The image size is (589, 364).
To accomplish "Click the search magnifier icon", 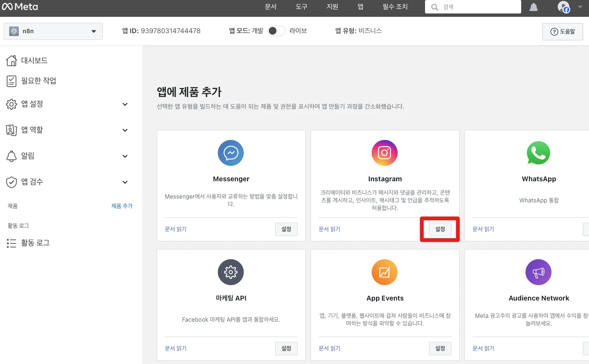I will (x=435, y=7).
